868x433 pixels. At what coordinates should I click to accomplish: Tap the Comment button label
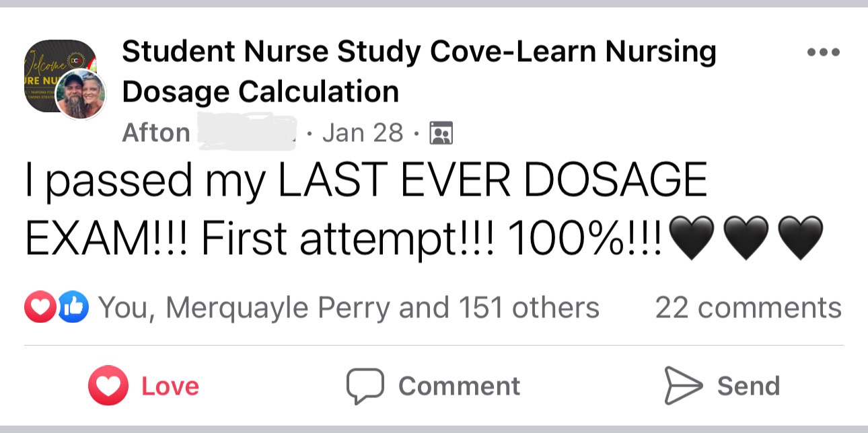459,387
